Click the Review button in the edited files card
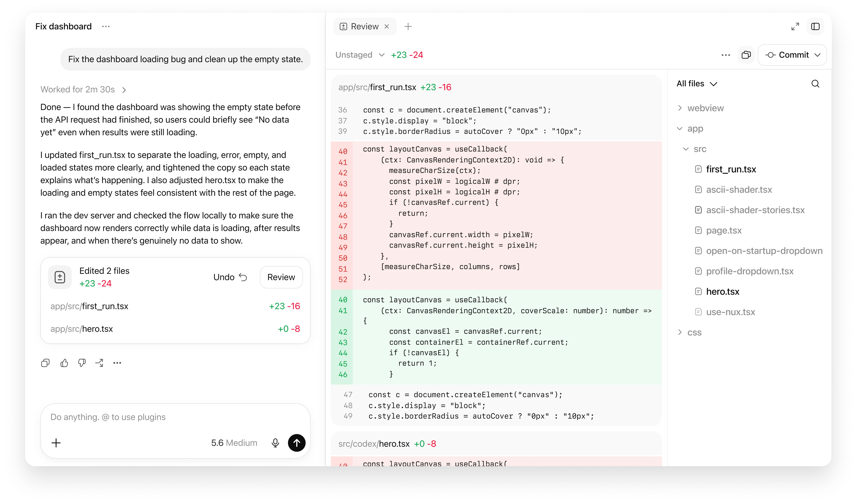This screenshot has width=857, height=504. (281, 277)
